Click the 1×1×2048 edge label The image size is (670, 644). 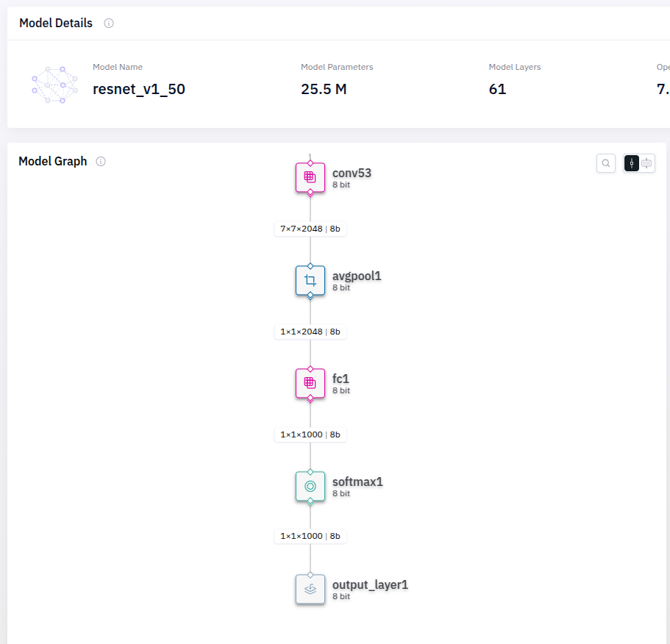[x=310, y=332]
